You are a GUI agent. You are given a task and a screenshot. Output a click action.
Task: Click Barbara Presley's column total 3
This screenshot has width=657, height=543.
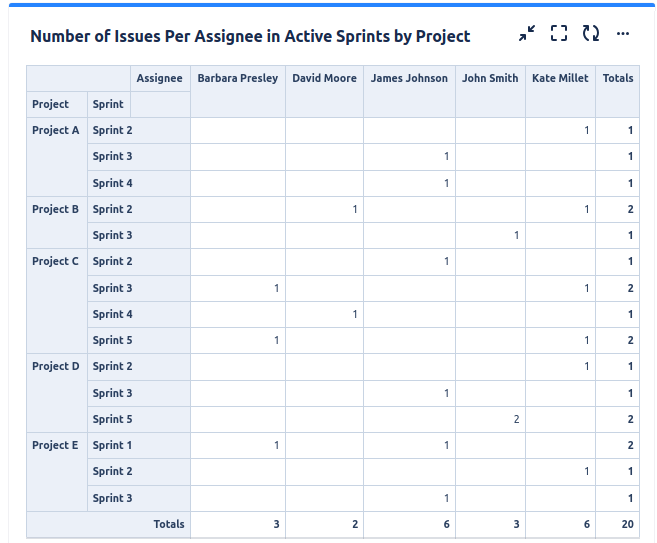[x=276, y=524]
